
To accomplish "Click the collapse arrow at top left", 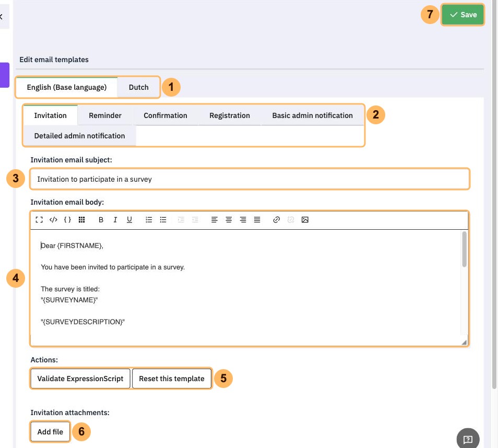I will pyautogui.click(x=1, y=17).
